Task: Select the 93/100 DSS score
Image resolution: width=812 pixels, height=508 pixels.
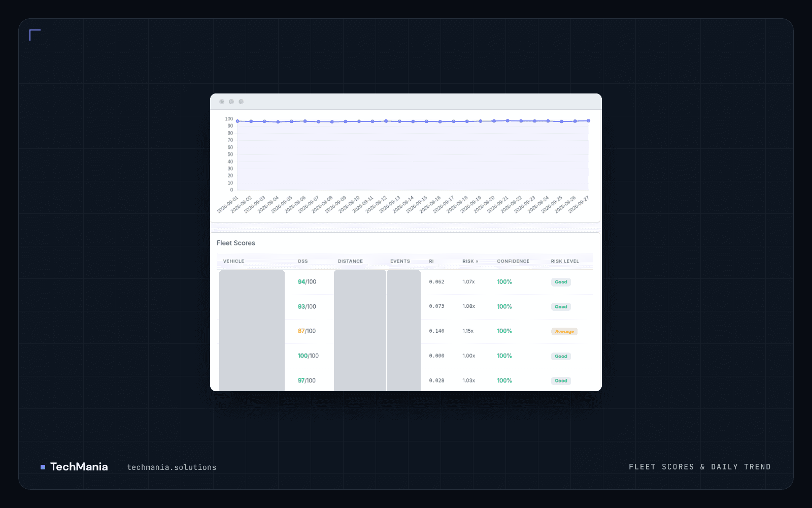Action: (x=307, y=307)
